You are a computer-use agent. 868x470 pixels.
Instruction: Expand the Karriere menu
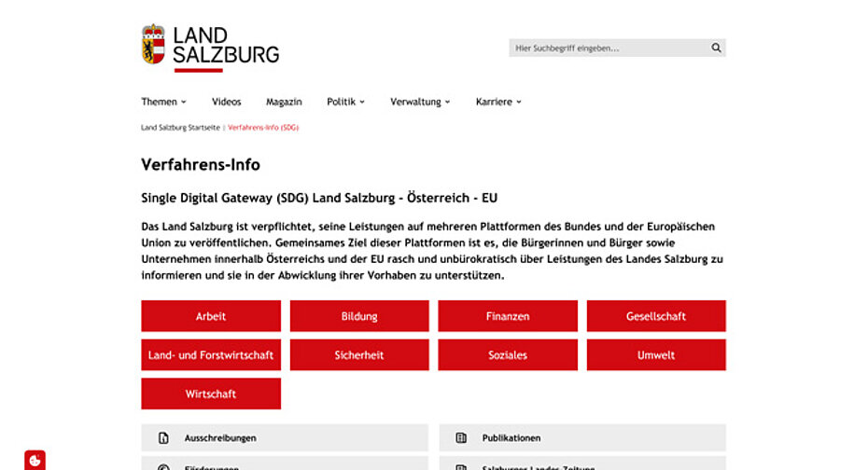pyautogui.click(x=498, y=102)
